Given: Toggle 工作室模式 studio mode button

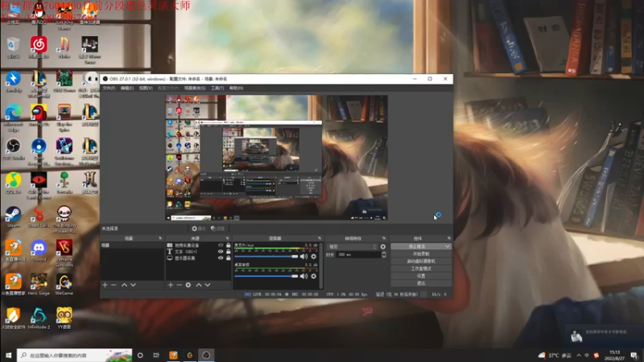Looking at the screenshot, I should click(421, 269).
